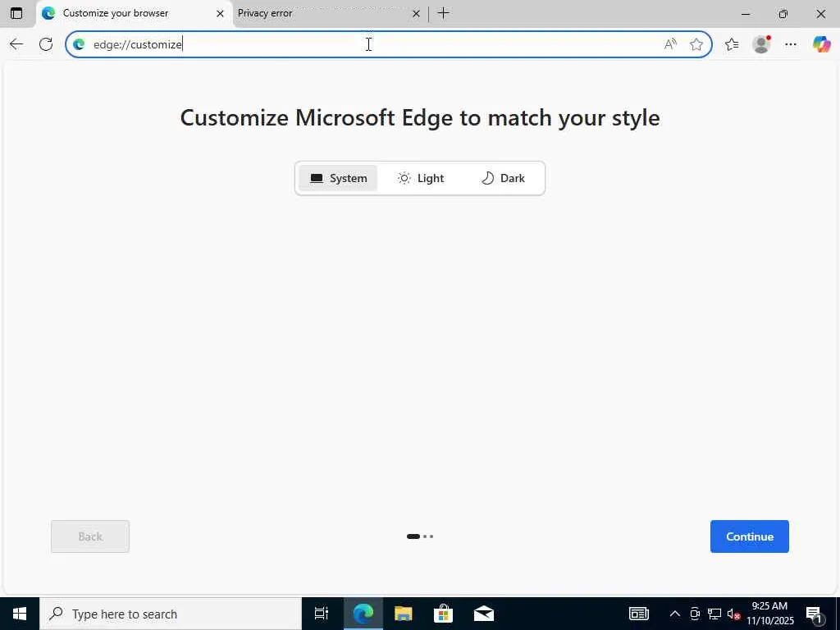
Task: Open Task View on the taskbar
Action: 322,614
